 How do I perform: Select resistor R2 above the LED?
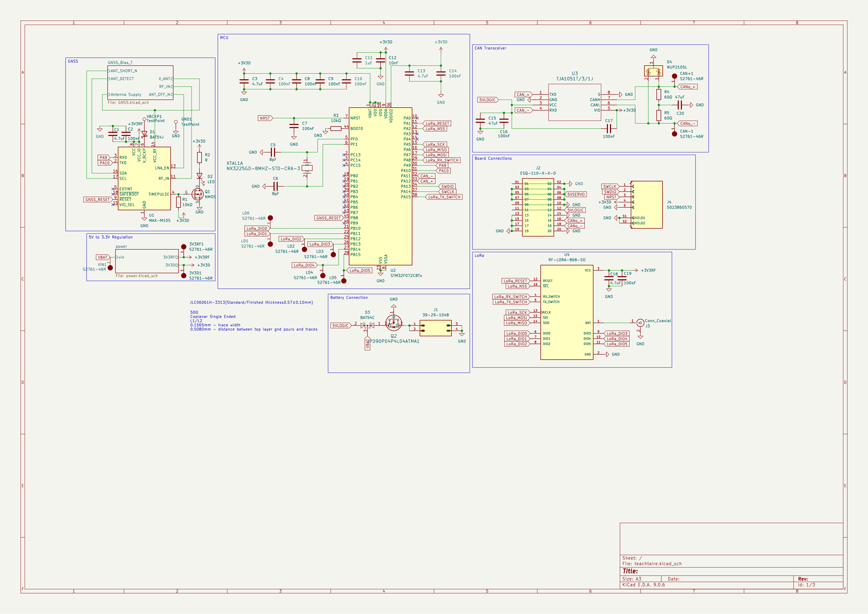click(199, 158)
